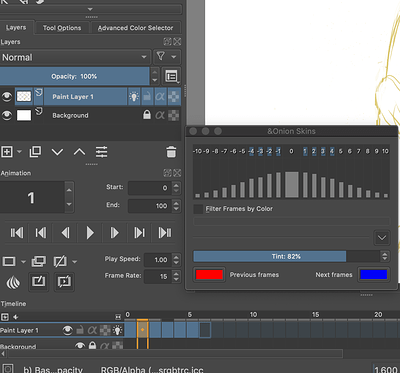Viewport: 400px width, 373px height.
Task: Float the Animation docker
Action: coord(167,173)
